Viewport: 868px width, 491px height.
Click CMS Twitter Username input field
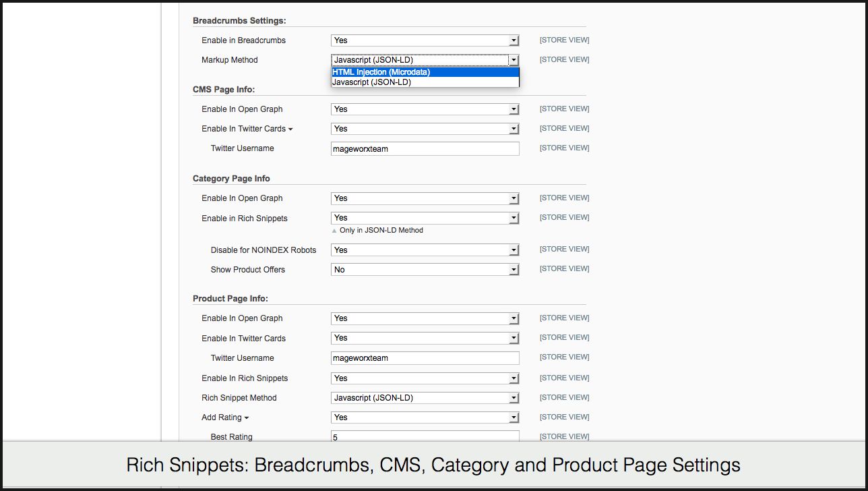point(425,148)
